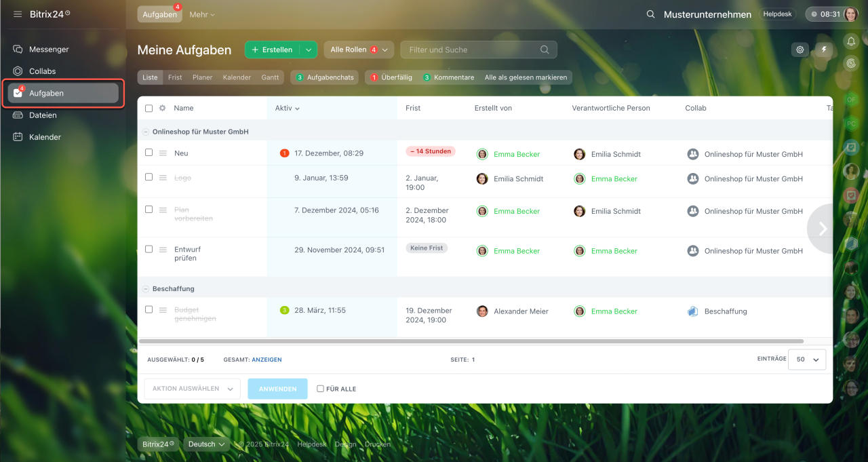
Task: Select the Aufgaben tab in the top bar
Action: pyautogui.click(x=159, y=14)
